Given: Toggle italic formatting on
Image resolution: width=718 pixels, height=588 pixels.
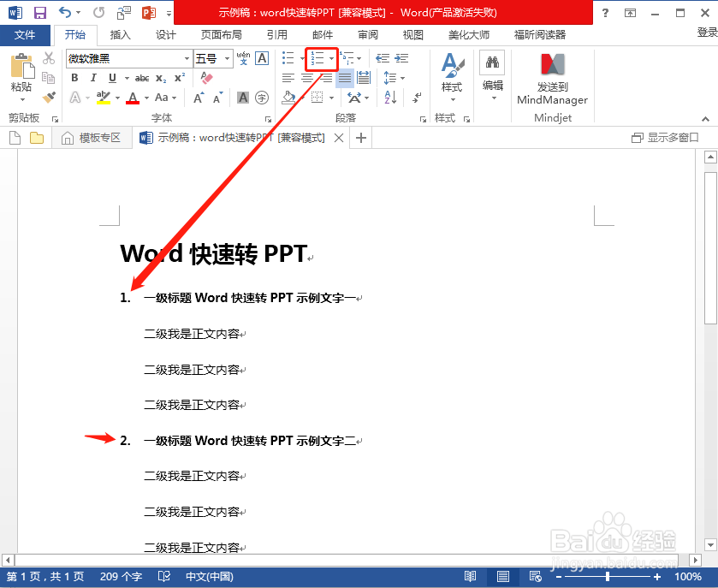Looking at the screenshot, I should pos(92,77).
